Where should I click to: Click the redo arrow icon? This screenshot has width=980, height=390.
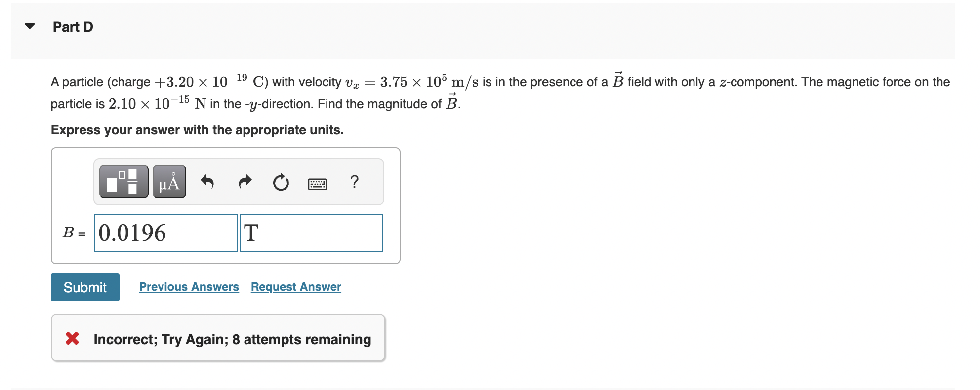click(x=245, y=182)
